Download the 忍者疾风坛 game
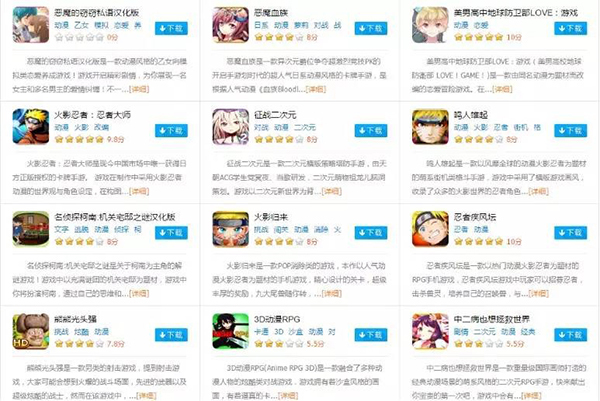Screen dimensions: 600x401 (x=571, y=233)
